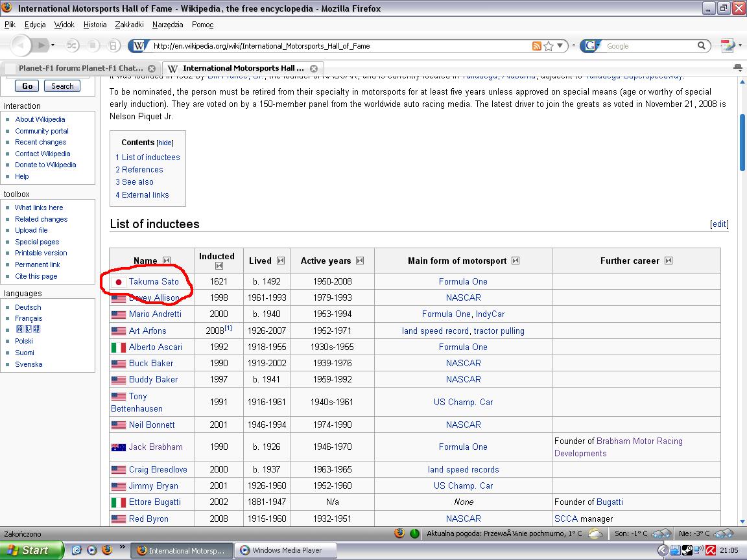
Task: Click the edit link for List of inductees
Action: [719, 224]
